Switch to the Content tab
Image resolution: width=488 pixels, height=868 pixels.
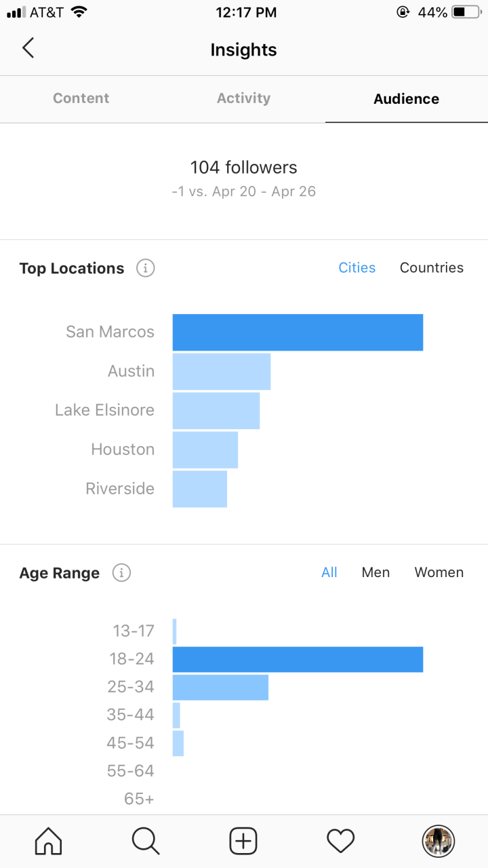click(x=81, y=98)
